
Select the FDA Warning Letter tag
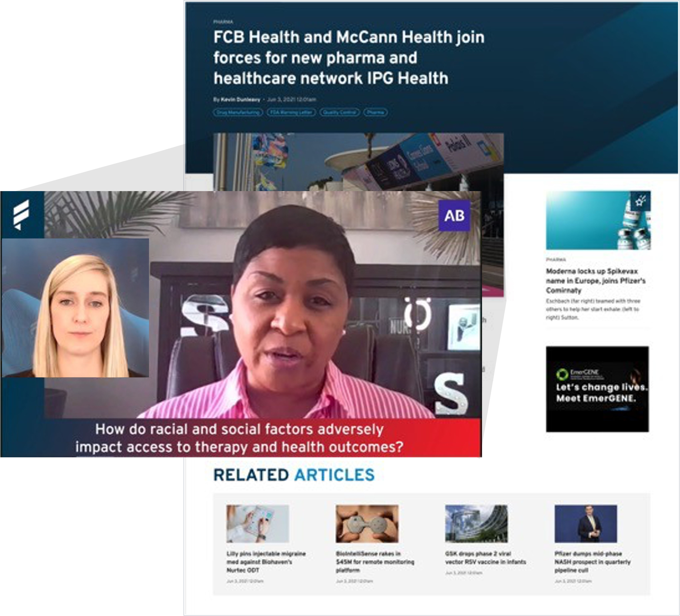pyautogui.click(x=291, y=112)
